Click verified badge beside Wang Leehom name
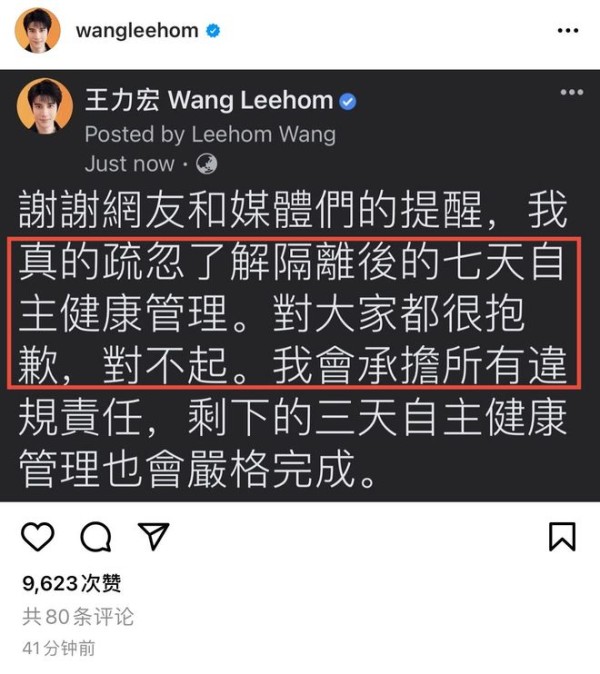Image resolution: width=600 pixels, height=674 pixels. tap(347, 101)
